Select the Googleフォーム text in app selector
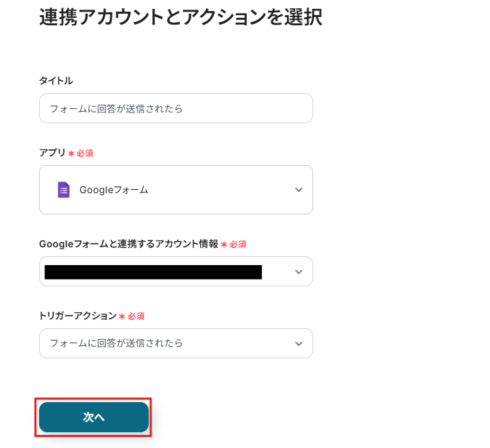 [114, 190]
